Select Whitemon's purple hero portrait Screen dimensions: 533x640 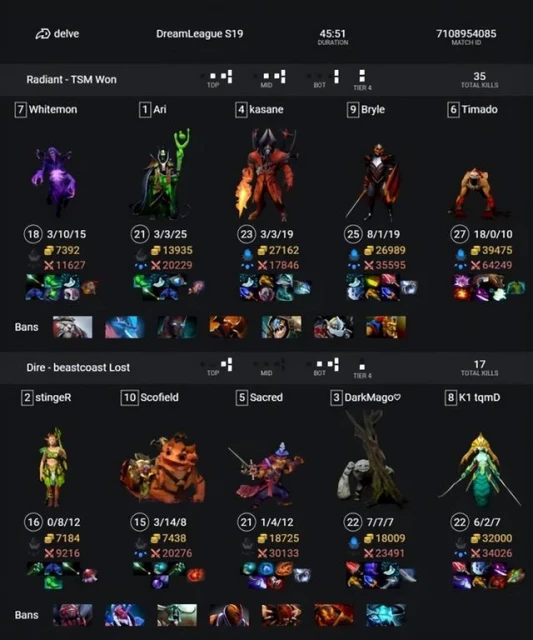click(54, 182)
